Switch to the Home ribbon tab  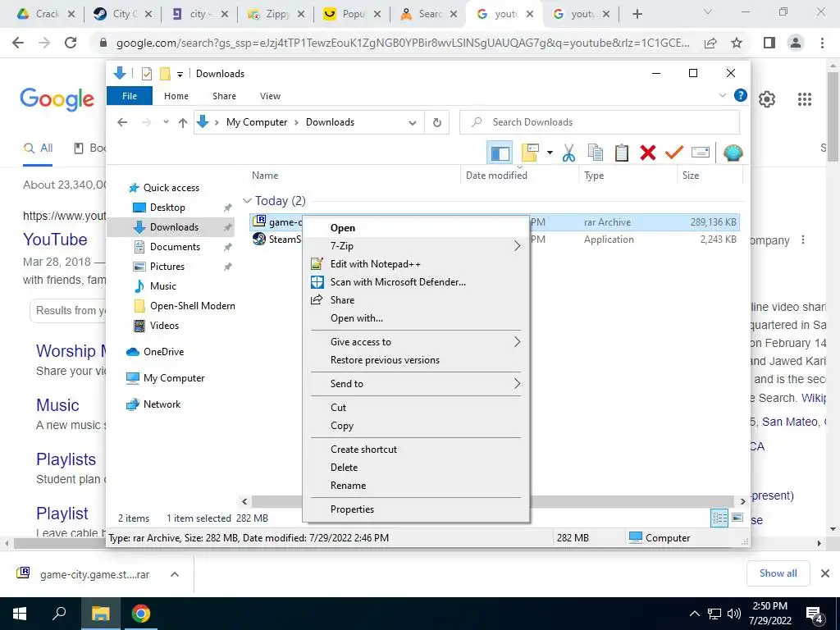(x=176, y=96)
